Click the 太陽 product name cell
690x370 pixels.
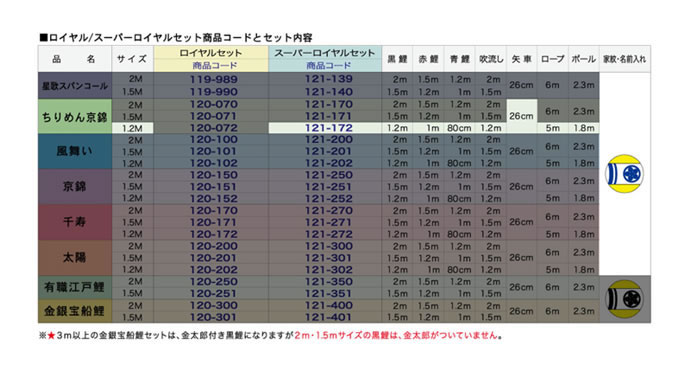pos(75,257)
